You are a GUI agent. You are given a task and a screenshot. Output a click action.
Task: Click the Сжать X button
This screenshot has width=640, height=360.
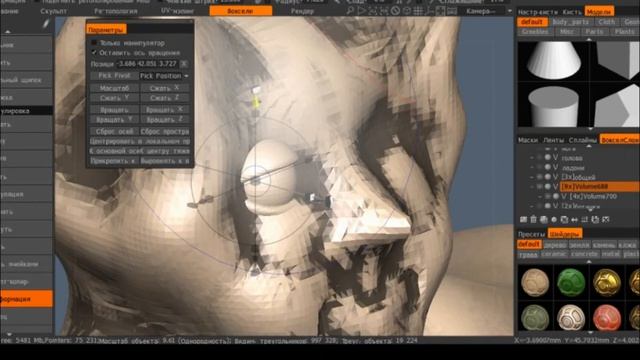[164, 88]
